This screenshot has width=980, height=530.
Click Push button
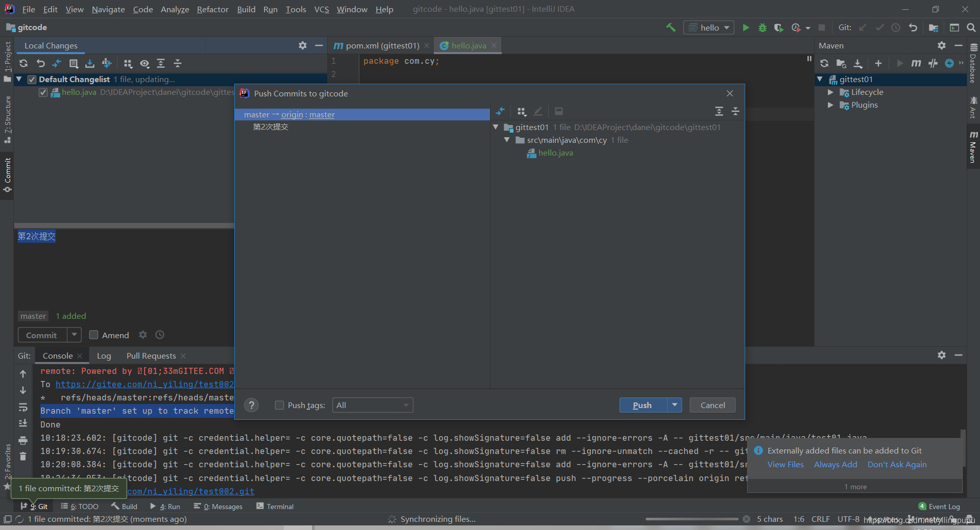(x=643, y=405)
